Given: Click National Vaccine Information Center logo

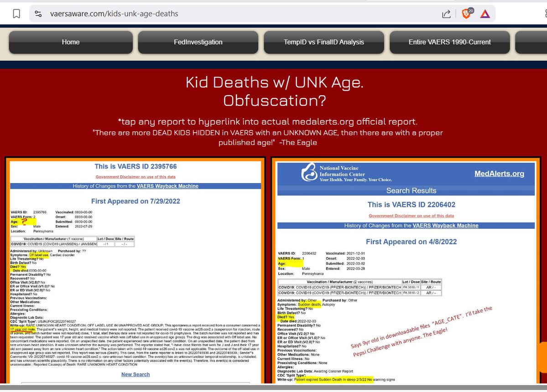Looking at the screenshot, I should point(346,173).
